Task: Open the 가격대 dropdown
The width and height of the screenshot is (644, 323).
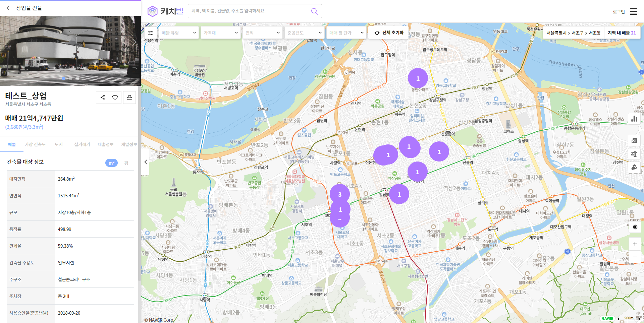Action: [221, 33]
